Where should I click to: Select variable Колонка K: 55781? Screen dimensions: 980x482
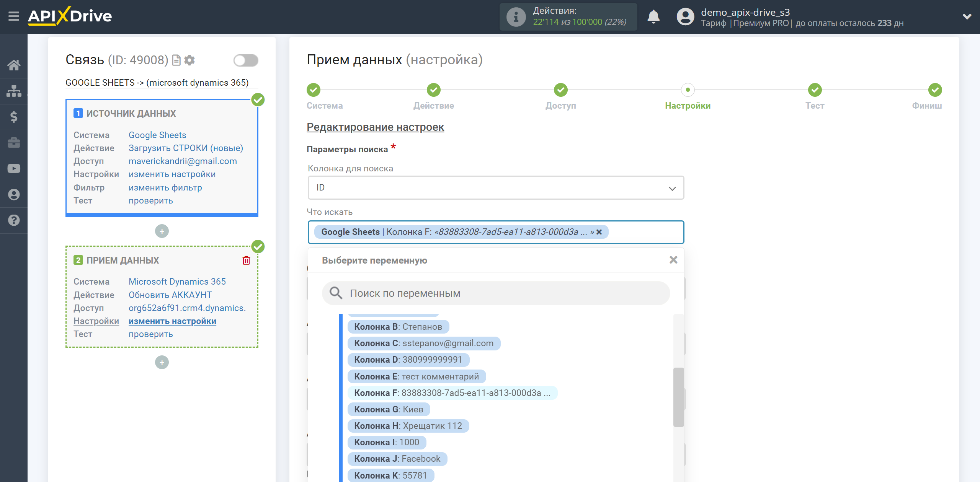pyautogui.click(x=390, y=475)
